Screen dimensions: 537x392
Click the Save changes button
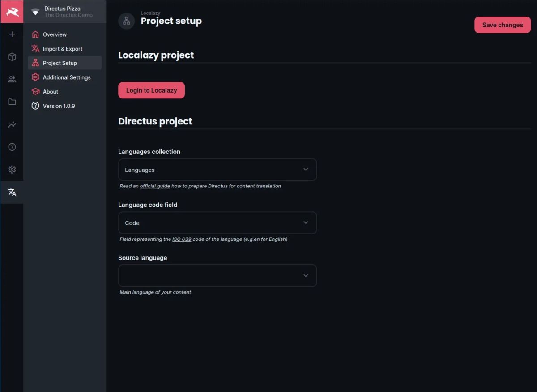point(503,25)
